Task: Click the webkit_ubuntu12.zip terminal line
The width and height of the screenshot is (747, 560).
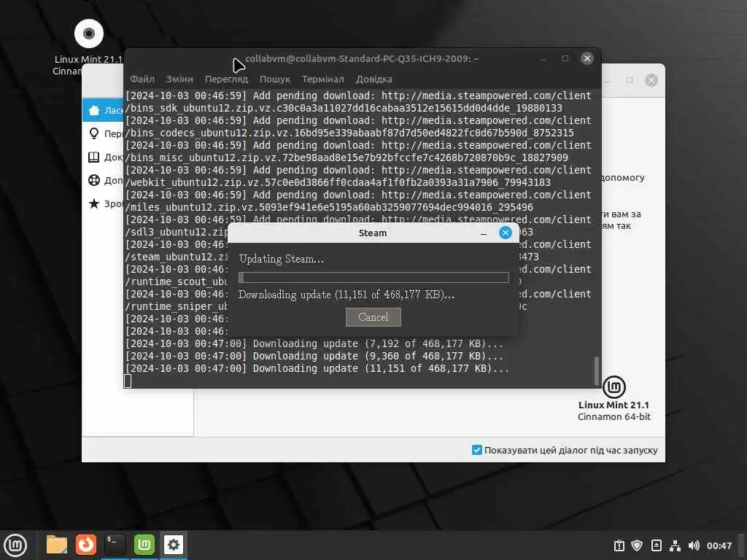Action: (x=338, y=182)
